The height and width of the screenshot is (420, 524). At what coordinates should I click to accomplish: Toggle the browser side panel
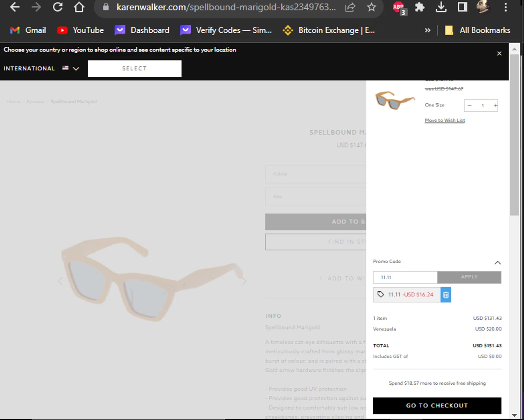pyautogui.click(x=463, y=7)
